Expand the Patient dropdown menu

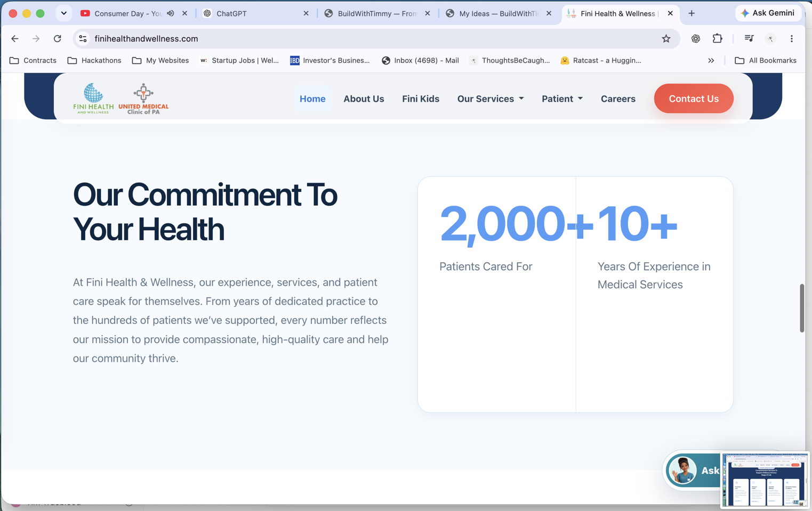tap(562, 99)
